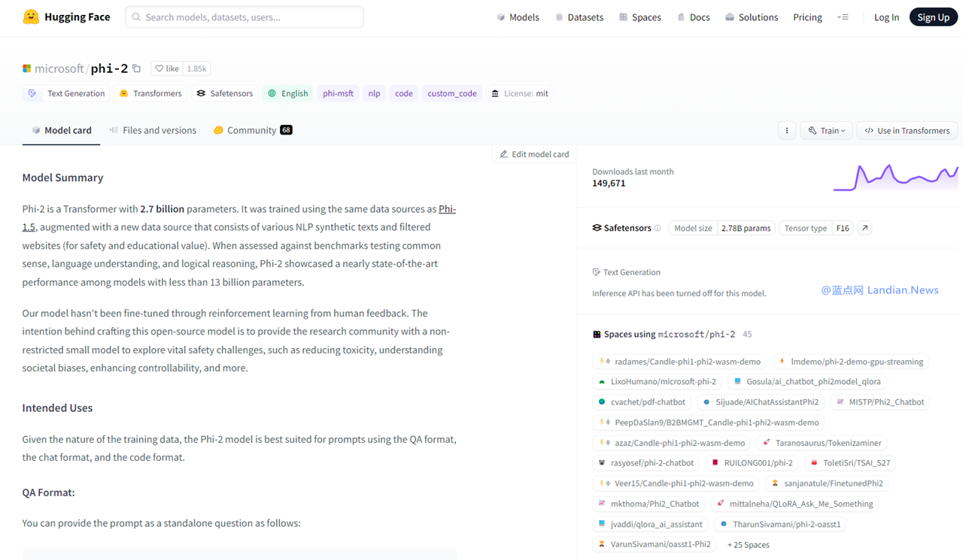Open the Phi-1.5 link in the summary
This screenshot has width=963, height=560.
click(447, 209)
